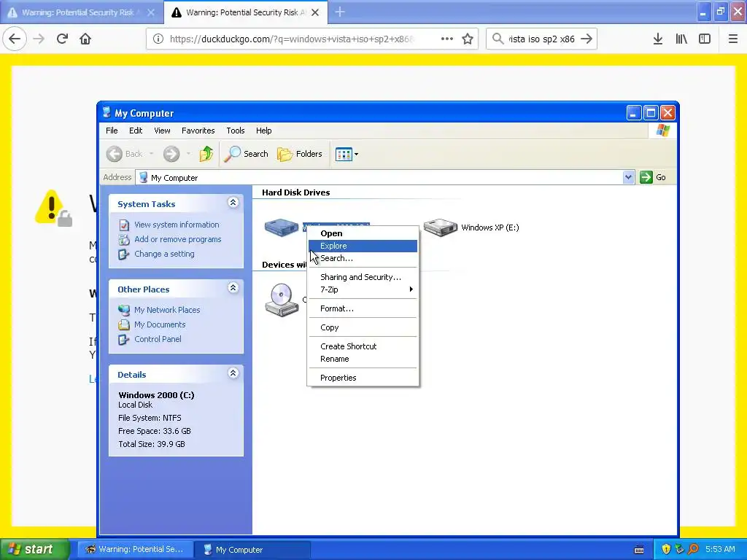Open Back history dropdown arrow
The image size is (747, 560).
pyautogui.click(x=151, y=154)
